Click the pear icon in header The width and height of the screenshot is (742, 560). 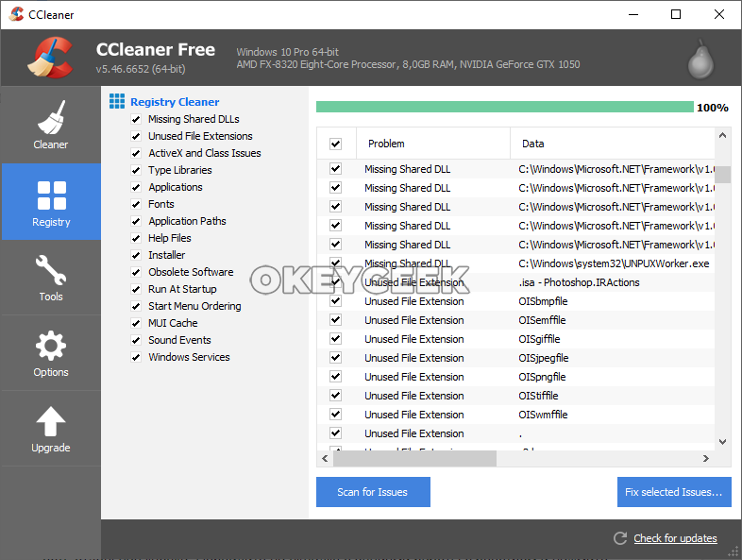pyautogui.click(x=700, y=59)
